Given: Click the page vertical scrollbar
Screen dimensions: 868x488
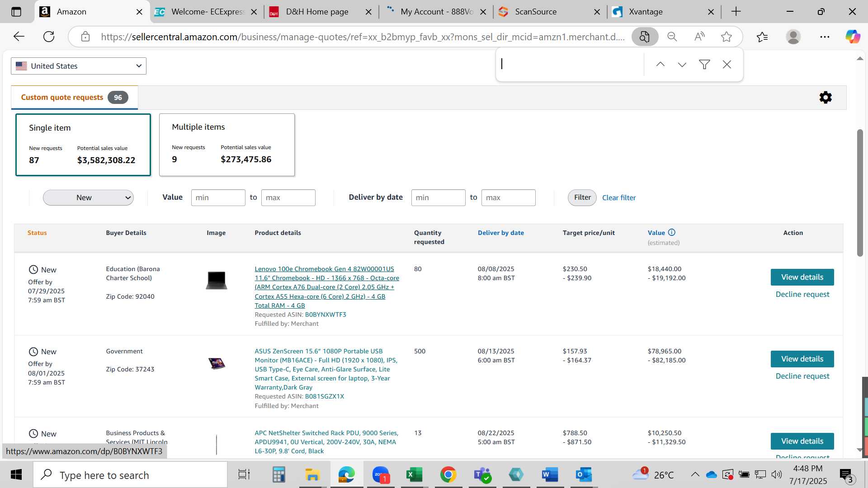Looking at the screenshot, I should tap(860, 193).
